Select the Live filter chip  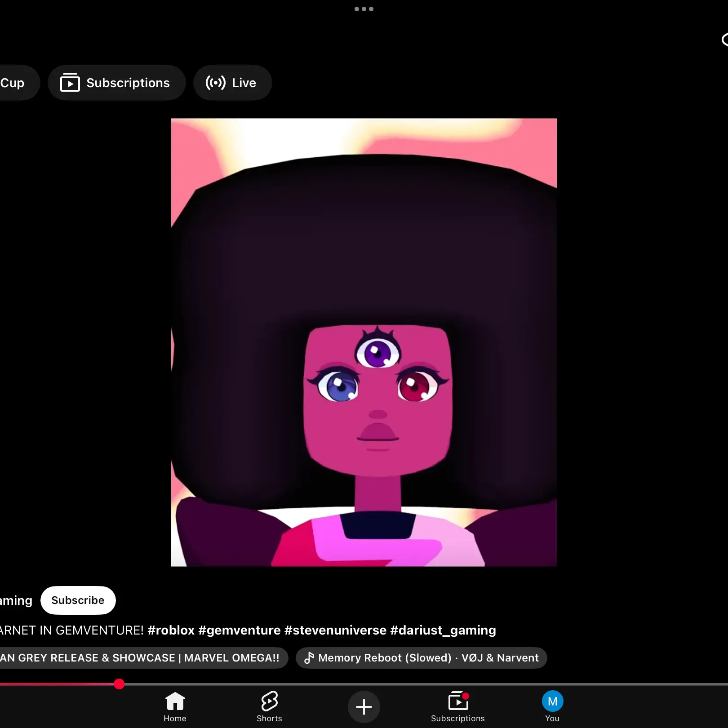click(x=232, y=83)
